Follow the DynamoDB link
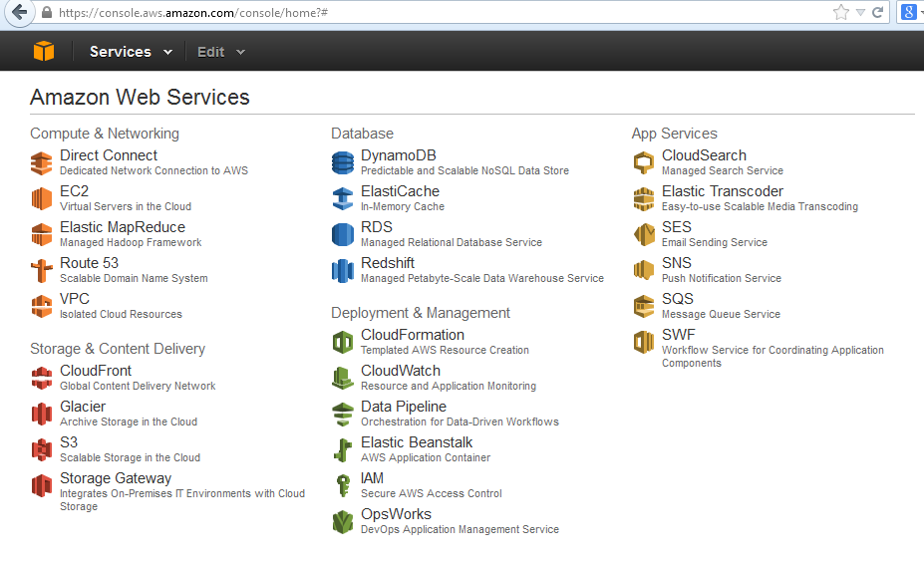This screenshot has height=565, width=924. (x=399, y=155)
